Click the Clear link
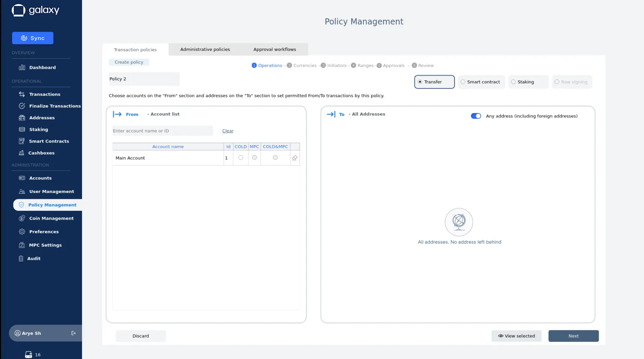Screen dimensions: 644x359 click(x=228, y=131)
